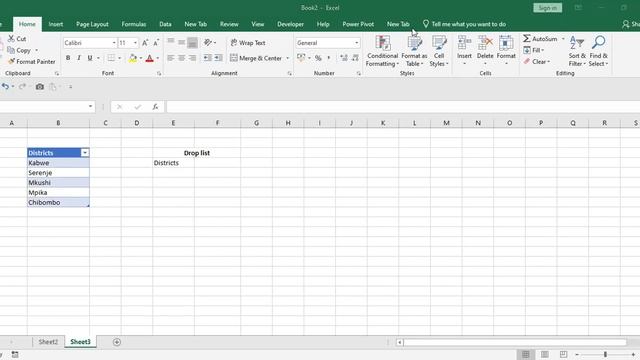Toggle Italic formatting
This screenshot has height=360, width=640.
click(79, 58)
